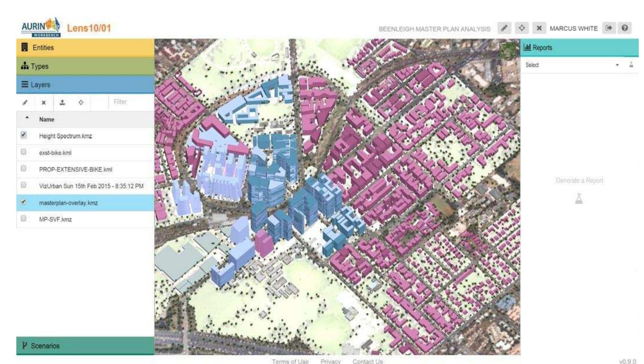
Task: Enable the exst-bike.kml layer checkbox
Action: point(24,152)
